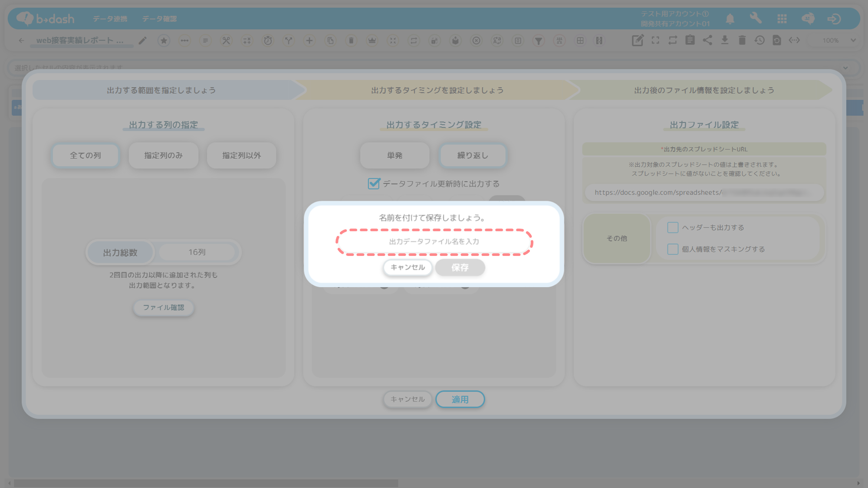The width and height of the screenshot is (868, 488).
Task: Select 繰り返し timing option
Action: (473, 155)
